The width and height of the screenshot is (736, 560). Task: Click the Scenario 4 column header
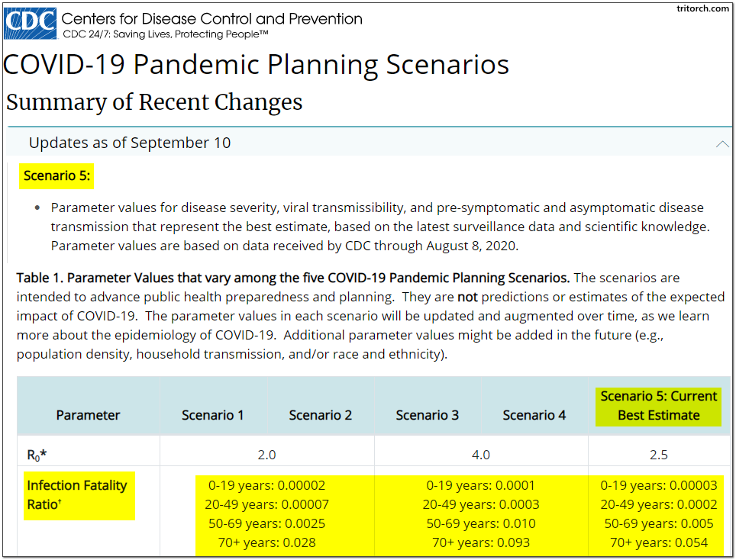[x=534, y=415]
